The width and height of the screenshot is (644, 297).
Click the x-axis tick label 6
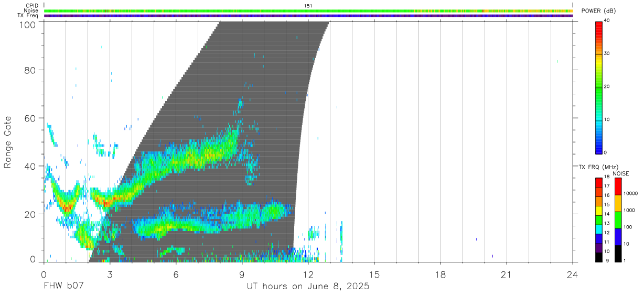pos(176,274)
